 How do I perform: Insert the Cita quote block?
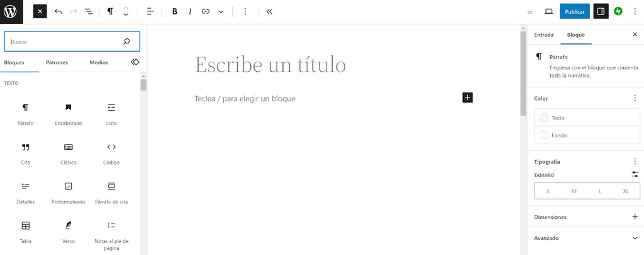pyautogui.click(x=26, y=147)
